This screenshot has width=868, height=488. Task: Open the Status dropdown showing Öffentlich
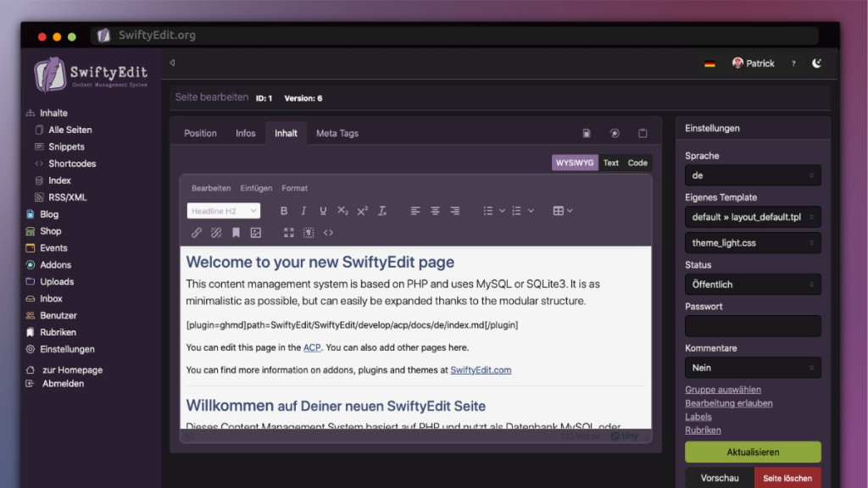[x=753, y=285]
